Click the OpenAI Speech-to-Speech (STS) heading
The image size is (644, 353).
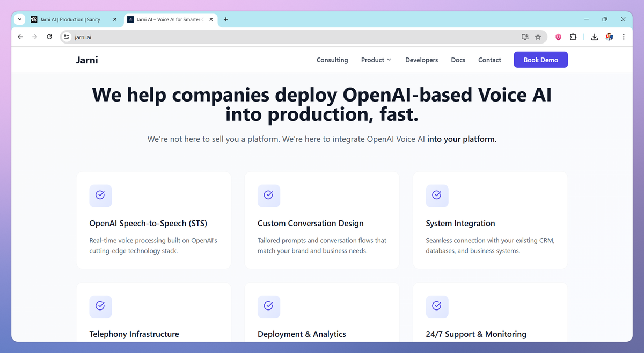pyautogui.click(x=148, y=224)
